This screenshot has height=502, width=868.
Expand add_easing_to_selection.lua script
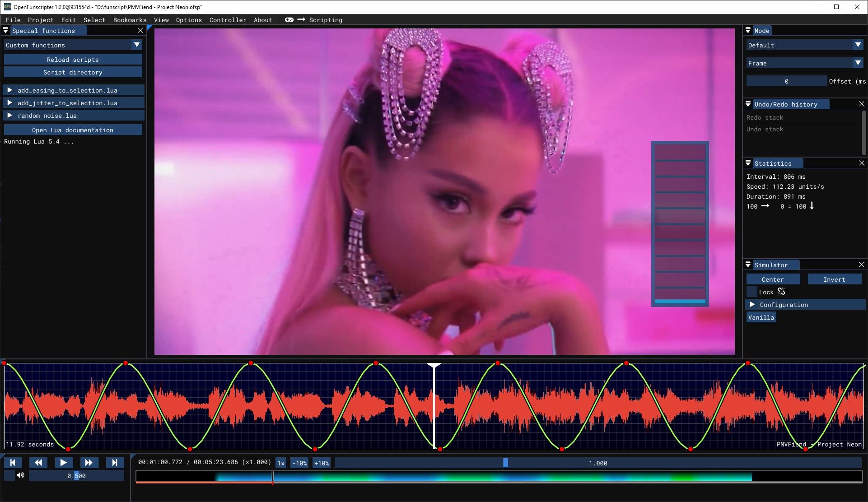point(74,90)
